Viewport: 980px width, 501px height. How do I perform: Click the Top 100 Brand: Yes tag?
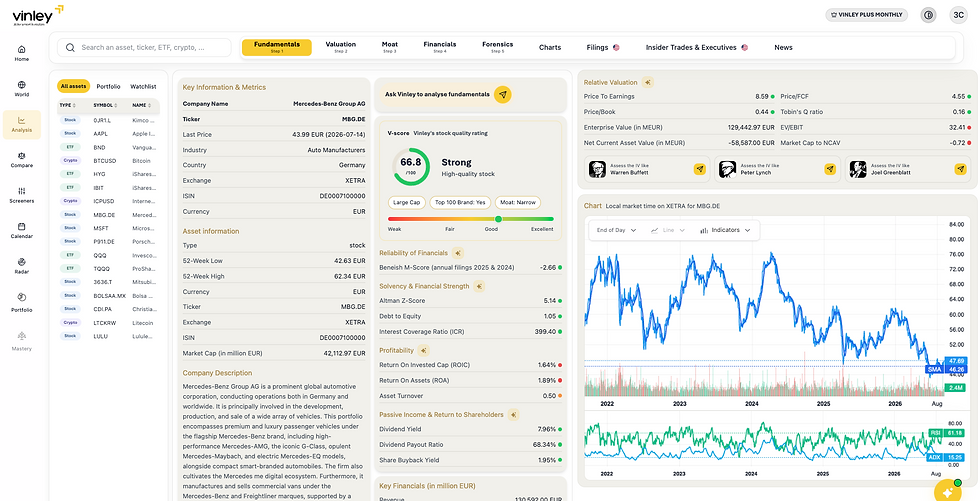461,202
